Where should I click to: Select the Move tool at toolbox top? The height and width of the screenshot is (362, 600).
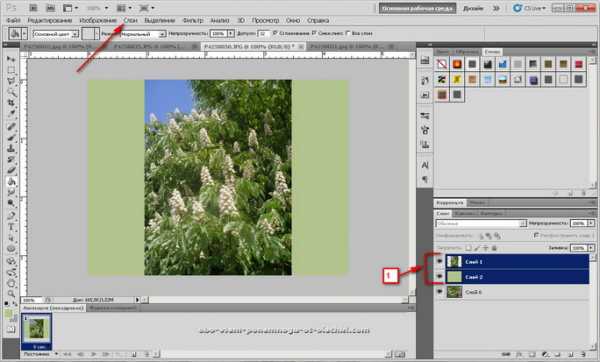(x=11, y=59)
